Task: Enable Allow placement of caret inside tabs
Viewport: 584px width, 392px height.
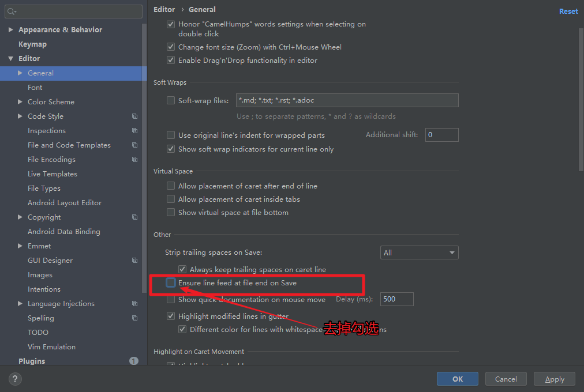Action: pyautogui.click(x=171, y=199)
